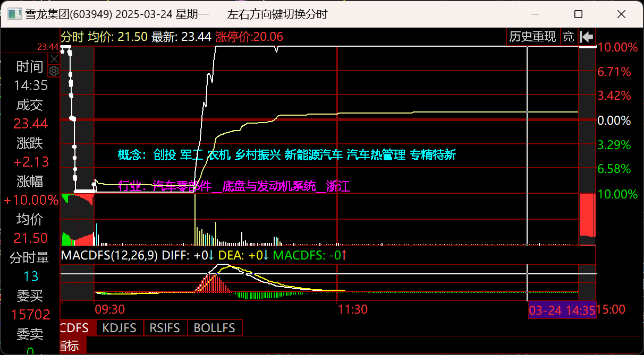Switch to the RSIFS indicator tab
644x355 pixels.
coord(165,327)
